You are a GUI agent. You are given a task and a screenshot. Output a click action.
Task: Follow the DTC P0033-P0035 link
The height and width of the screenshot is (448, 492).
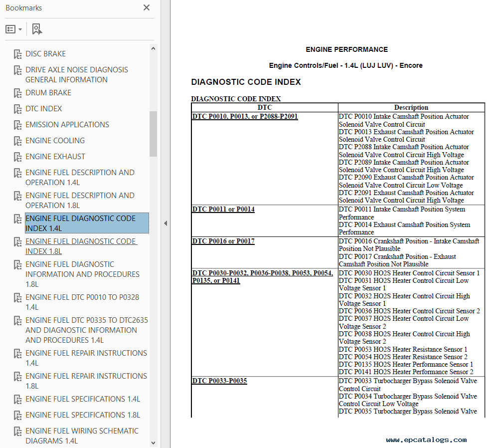click(x=219, y=381)
